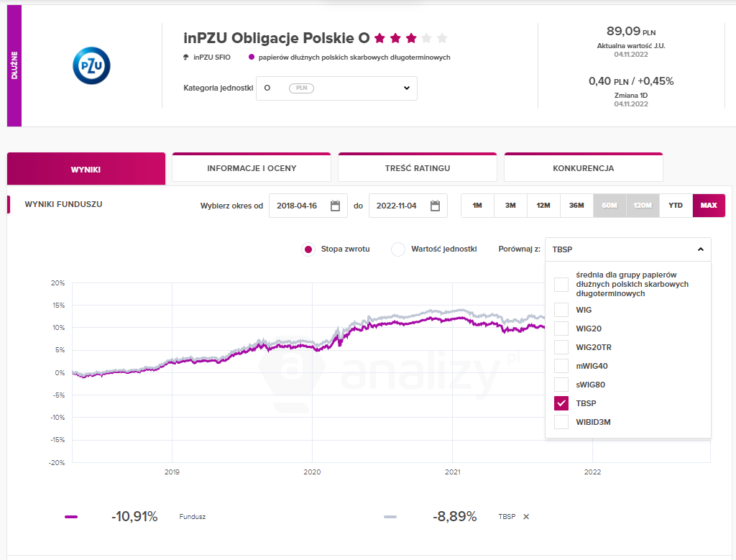Viewport: 736px width, 560px height.
Task: Click the fifth empty rating star
Action: point(442,38)
